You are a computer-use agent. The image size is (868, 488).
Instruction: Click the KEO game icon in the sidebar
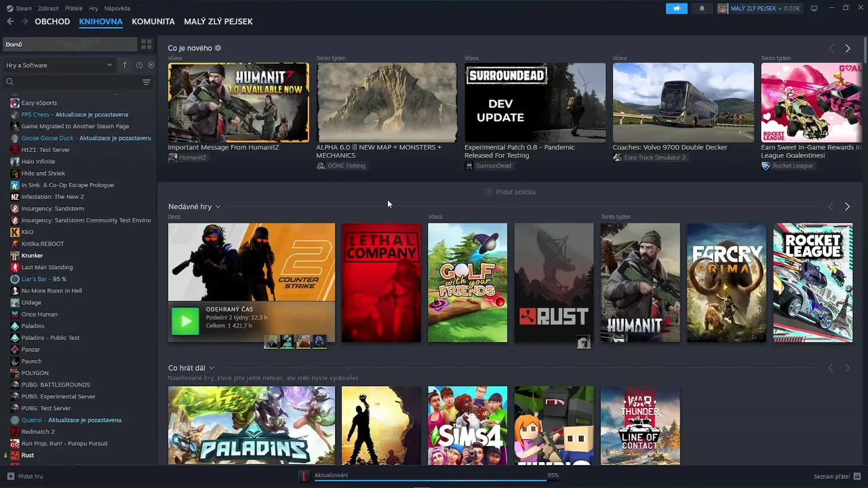(15, 232)
